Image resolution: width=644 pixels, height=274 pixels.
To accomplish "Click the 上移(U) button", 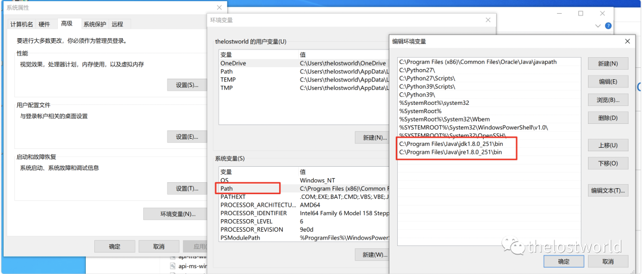I will (608, 145).
